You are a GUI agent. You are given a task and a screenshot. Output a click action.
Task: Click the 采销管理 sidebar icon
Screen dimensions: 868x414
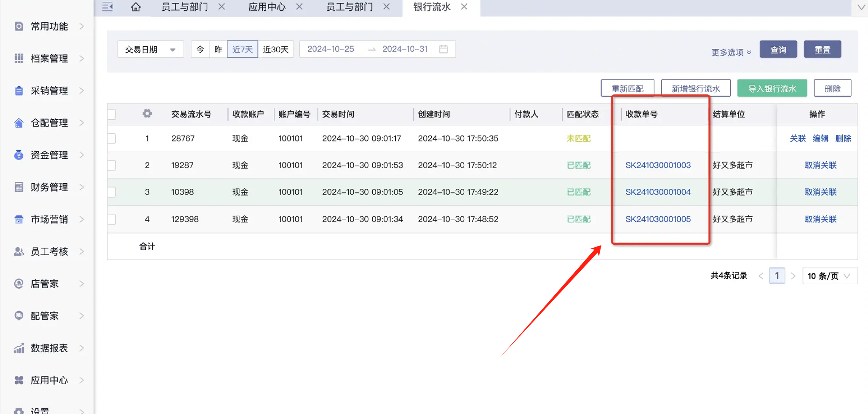19,91
